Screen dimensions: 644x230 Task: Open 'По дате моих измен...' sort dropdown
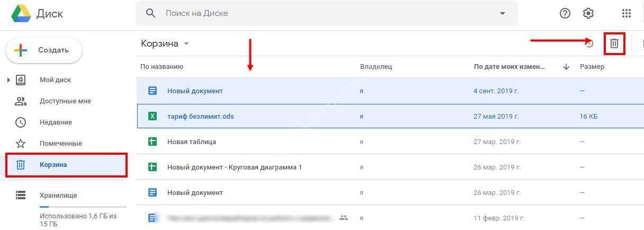pyautogui.click(x=509, y=67)
